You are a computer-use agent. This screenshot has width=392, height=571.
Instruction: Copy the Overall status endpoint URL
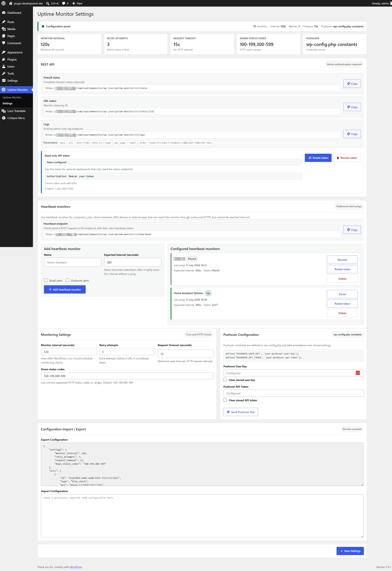click(x=352, y=84)
